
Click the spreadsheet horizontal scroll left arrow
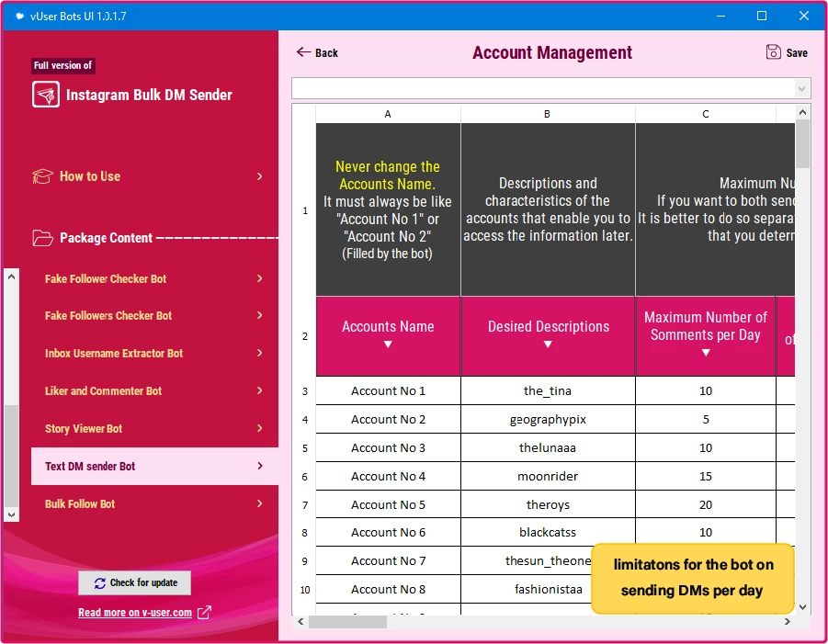[x=301, y=622]
